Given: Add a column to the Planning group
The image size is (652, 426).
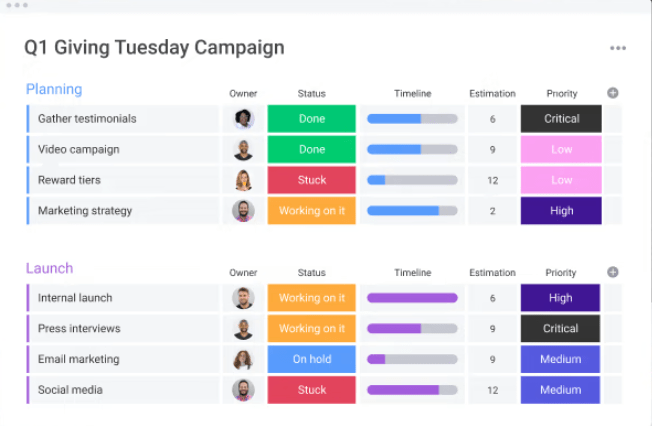Looking at the screenshot, I should (x=612, y=93).
